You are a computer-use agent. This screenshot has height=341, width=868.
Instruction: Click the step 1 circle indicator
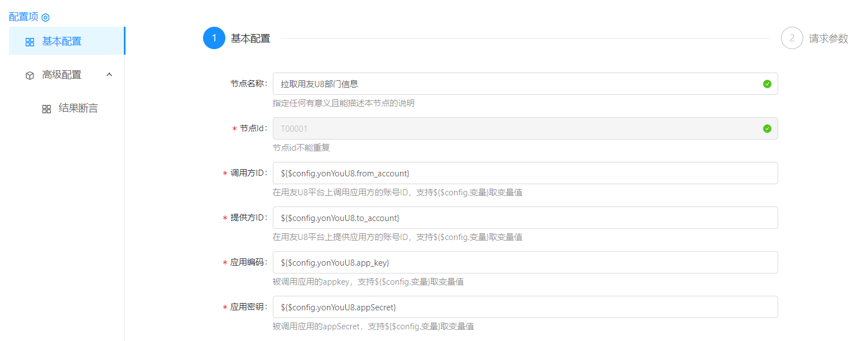pos(214,38)
